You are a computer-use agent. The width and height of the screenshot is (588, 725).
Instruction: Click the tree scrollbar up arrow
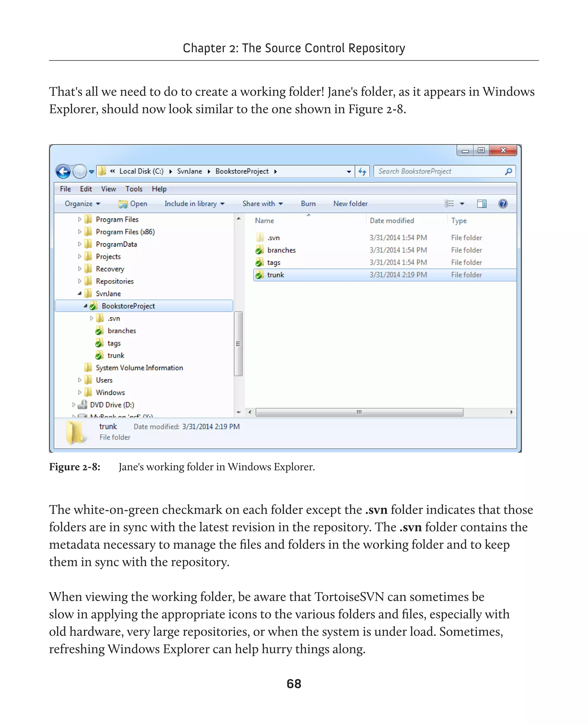239,219
